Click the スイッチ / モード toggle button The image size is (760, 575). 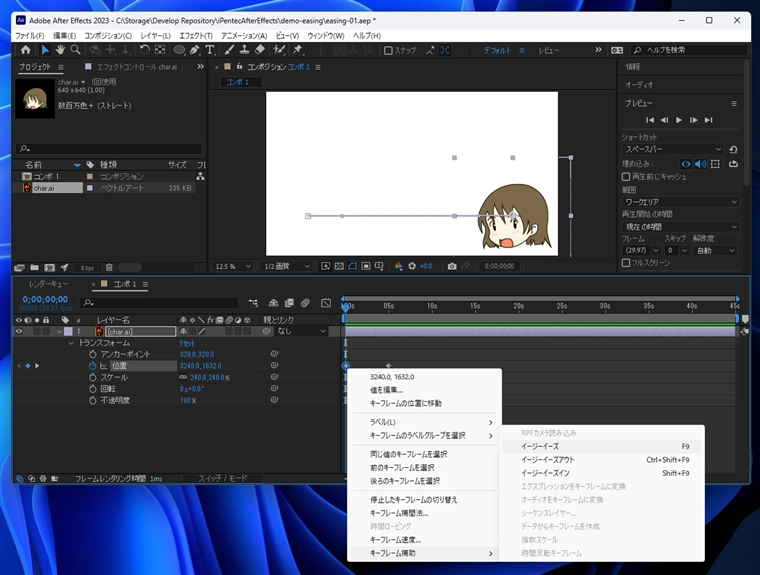222,479
